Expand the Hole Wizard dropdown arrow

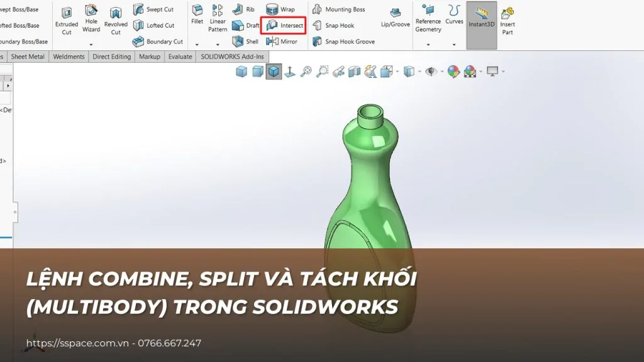91,45
